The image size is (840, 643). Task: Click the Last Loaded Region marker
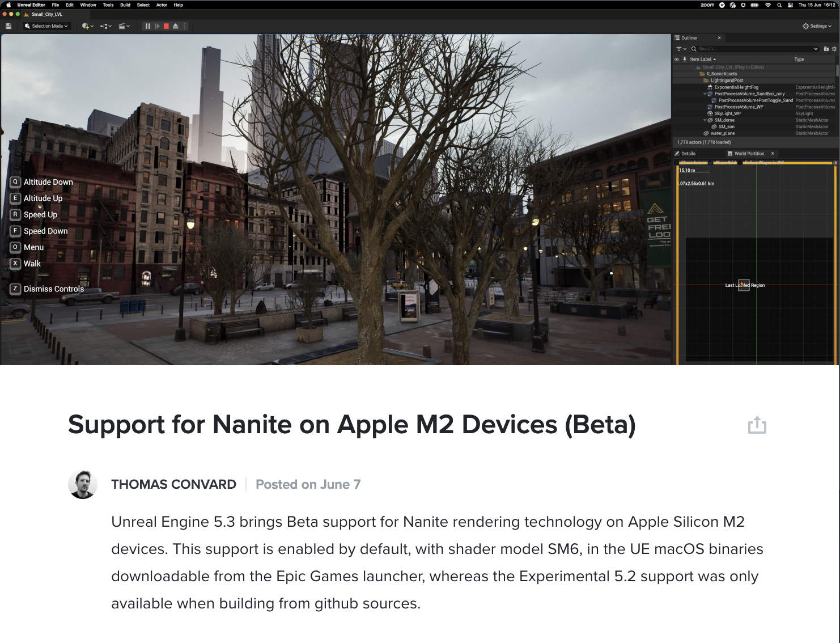click(744, 285)
